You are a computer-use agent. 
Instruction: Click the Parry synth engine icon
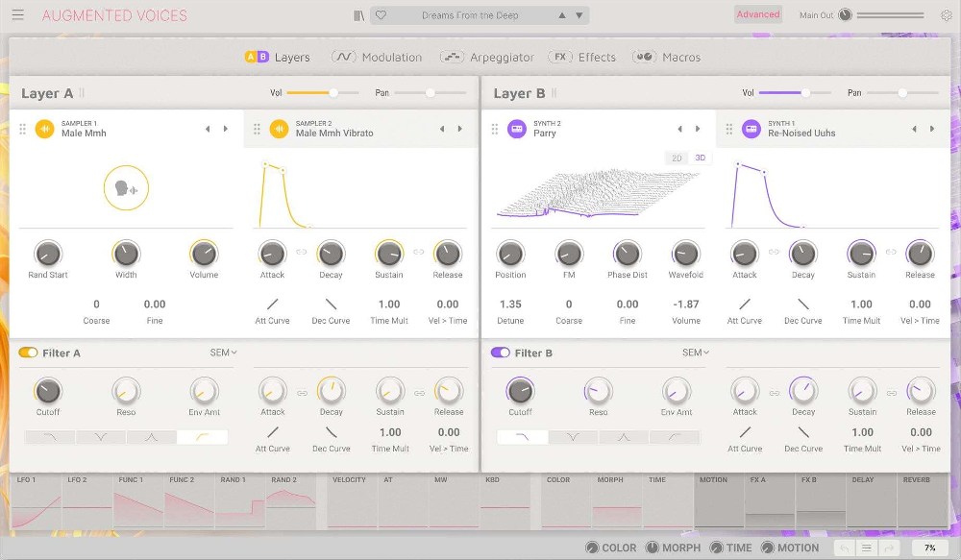pyautogui.click(x=515, y=127)
